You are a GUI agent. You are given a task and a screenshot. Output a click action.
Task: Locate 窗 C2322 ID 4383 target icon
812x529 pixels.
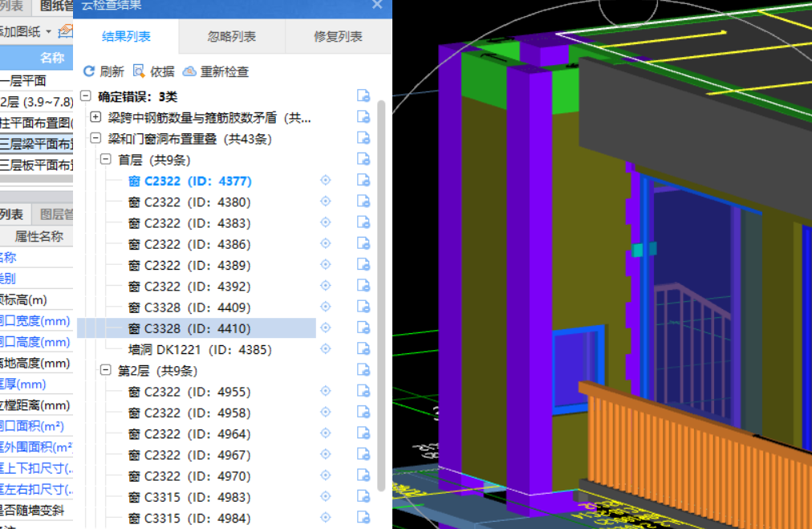coord(325,222)
